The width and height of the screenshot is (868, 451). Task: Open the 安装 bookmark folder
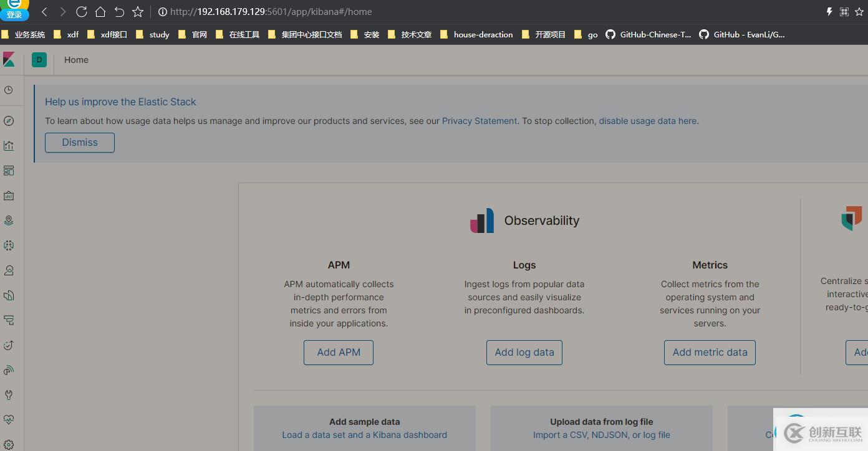point(365,35)
